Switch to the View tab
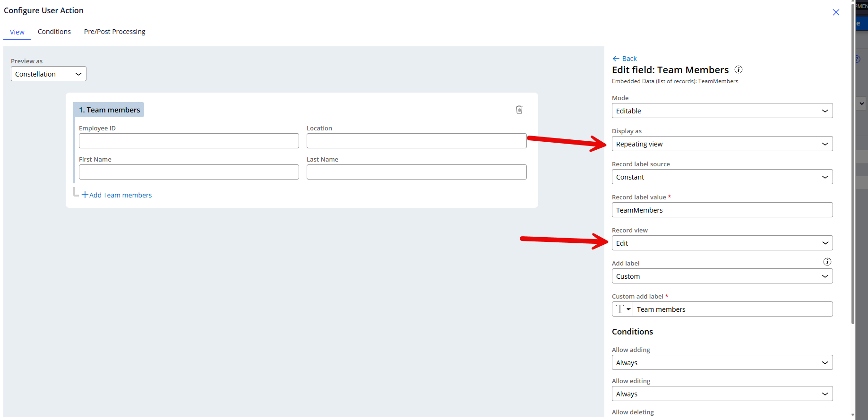 (17, 32)
